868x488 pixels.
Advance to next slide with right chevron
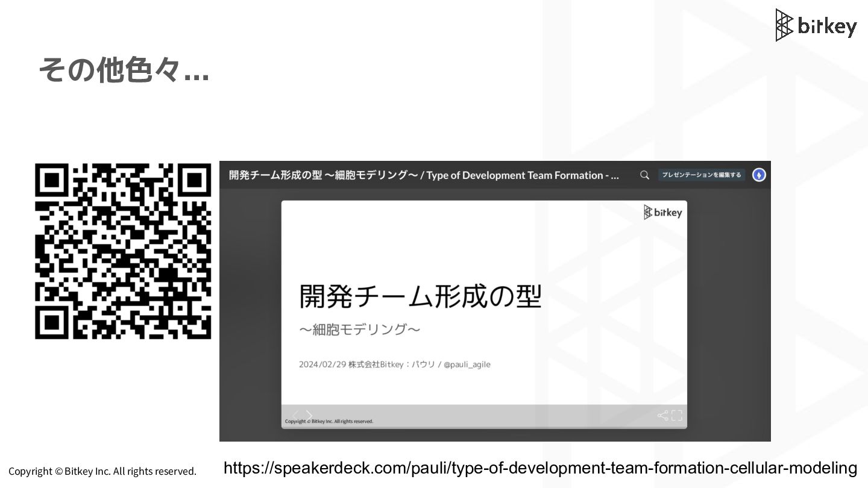click(309, 415)
